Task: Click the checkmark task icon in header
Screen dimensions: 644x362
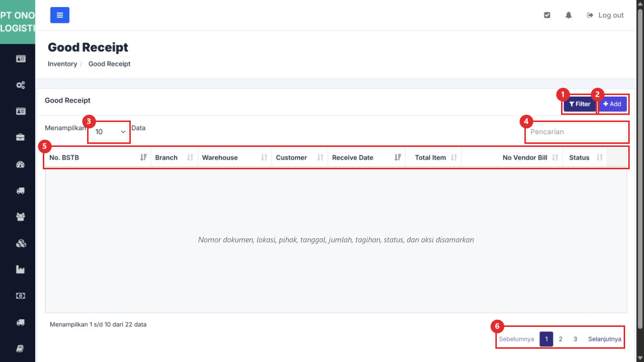Action: click(x=547, y=15)
